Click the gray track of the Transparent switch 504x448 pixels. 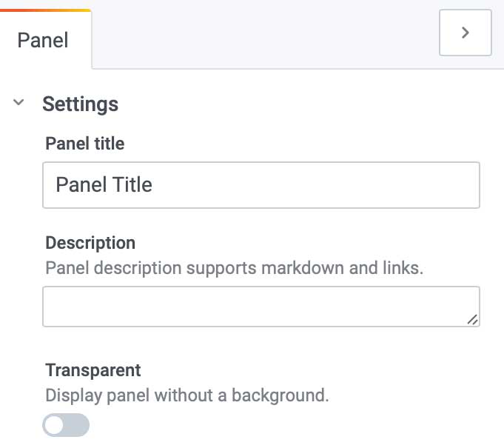tap(78, 425)
